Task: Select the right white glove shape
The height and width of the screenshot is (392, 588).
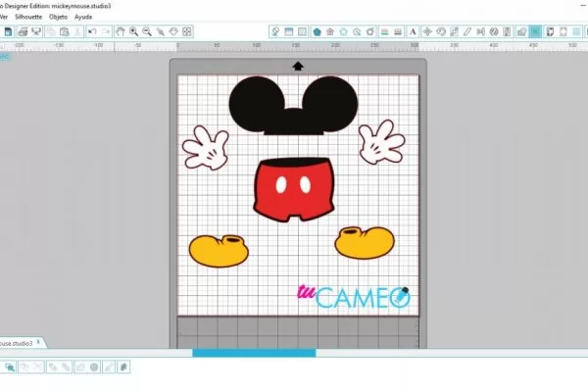Action: tap(381, 142)
